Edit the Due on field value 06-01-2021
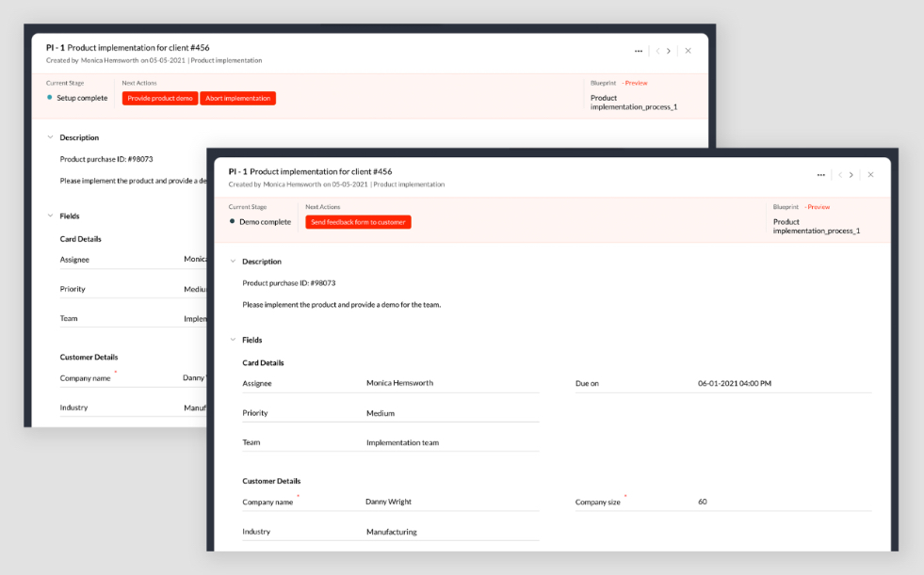 [735, 384]
